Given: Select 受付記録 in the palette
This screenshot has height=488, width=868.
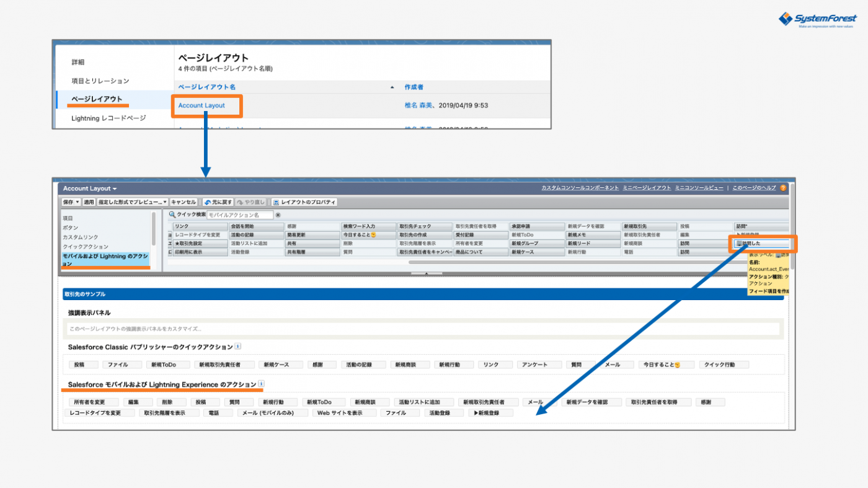Looking at the screenshot, I should (x=481, y=235).
